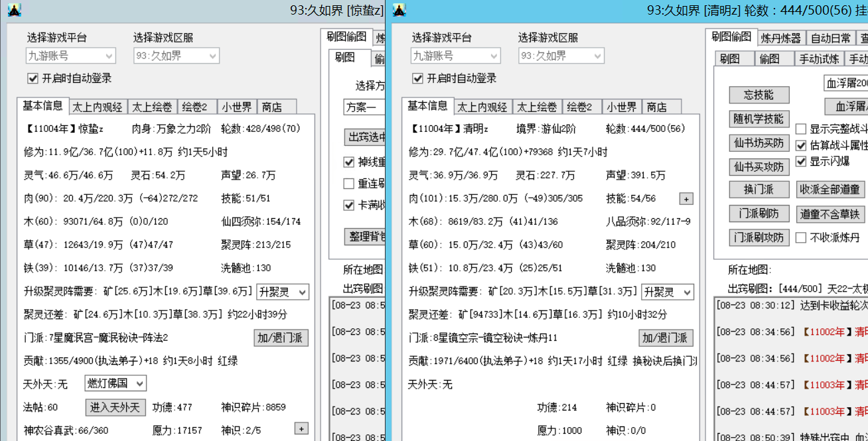Check the 不收派炼丹 checkbox

click(x=801, y=237)
